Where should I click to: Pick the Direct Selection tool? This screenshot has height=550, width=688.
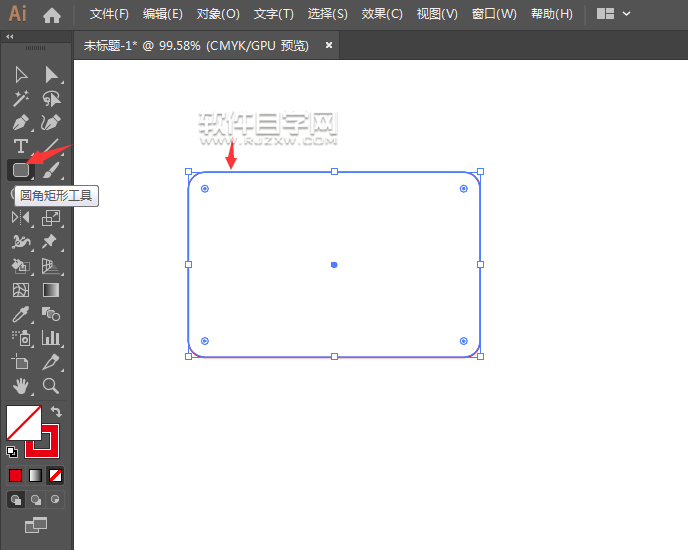tap(51, 74)
